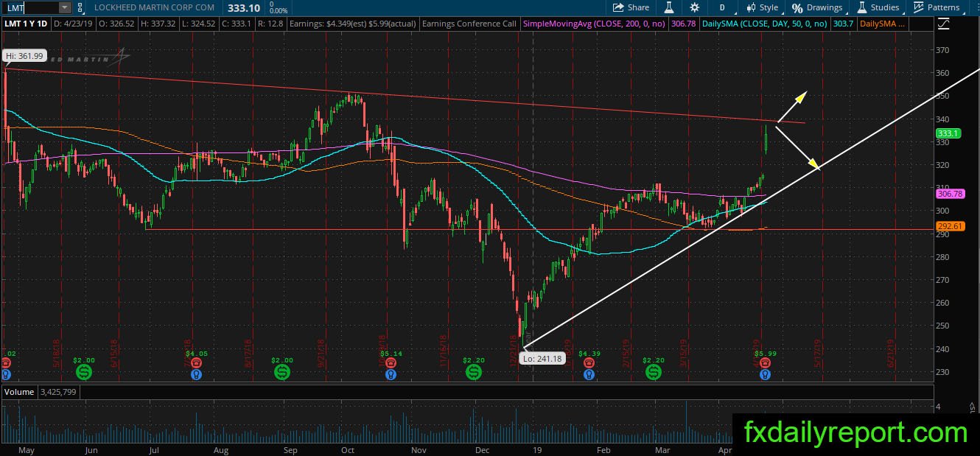The image size is (980, 456).
Task: Open the Share menu icon
Action: [x=619, y=7]
